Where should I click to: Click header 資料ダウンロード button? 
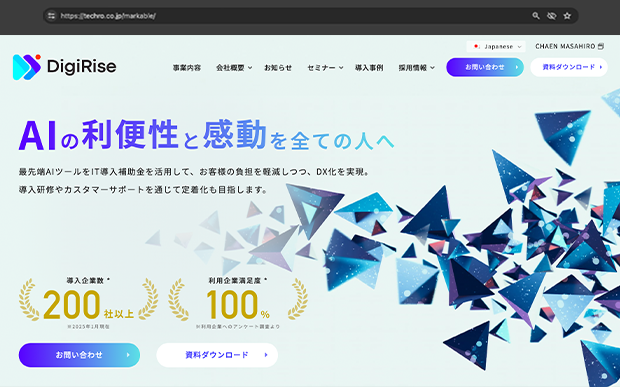569,67
